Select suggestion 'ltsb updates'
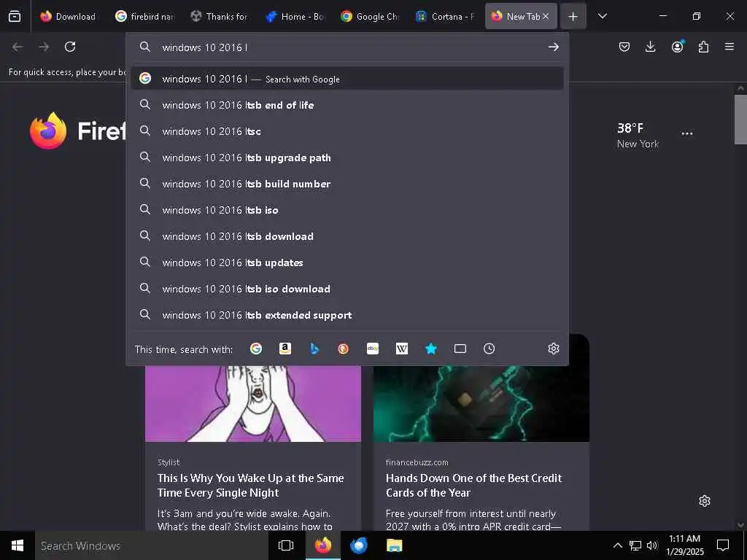The image size is (747, 560). coord(347,262)
